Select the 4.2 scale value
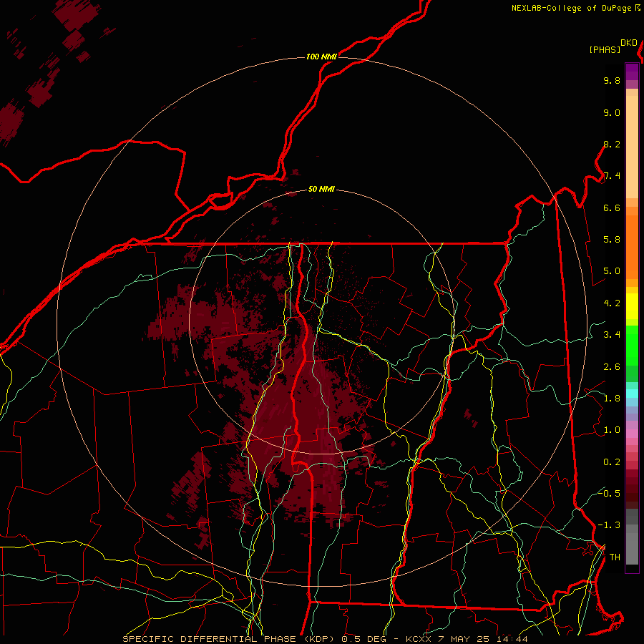Viewport: 644px width, 644px height. [x=612, y=303]
